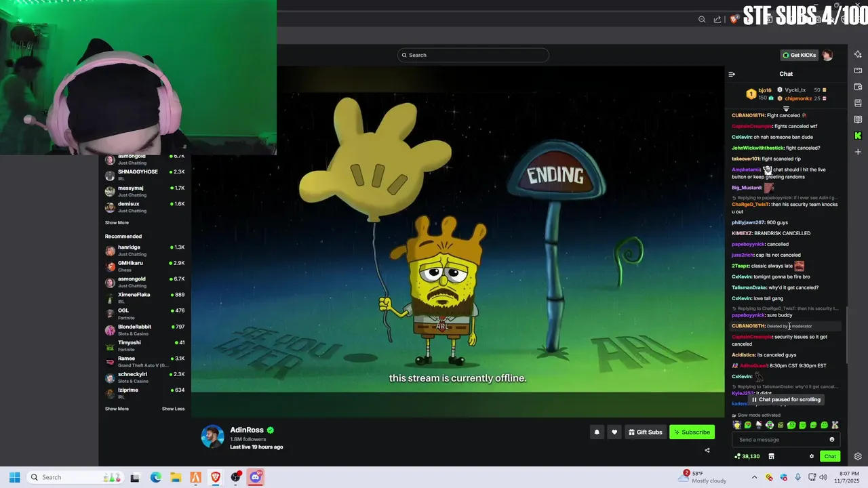
Task: Click the 38,130 channel points balance
Action: pos(747,456)
